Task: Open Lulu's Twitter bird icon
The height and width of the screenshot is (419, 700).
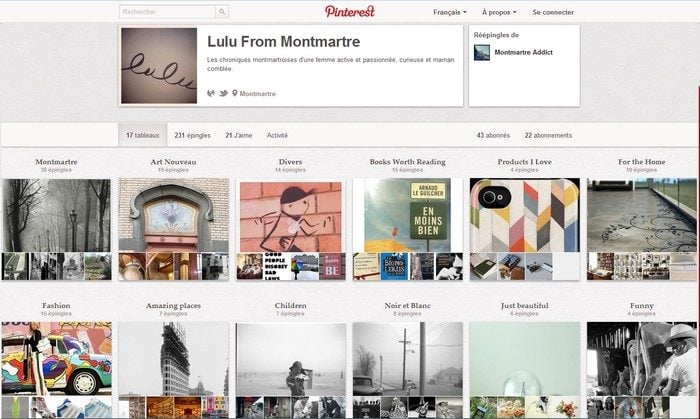Action: (x=224, y=93)
